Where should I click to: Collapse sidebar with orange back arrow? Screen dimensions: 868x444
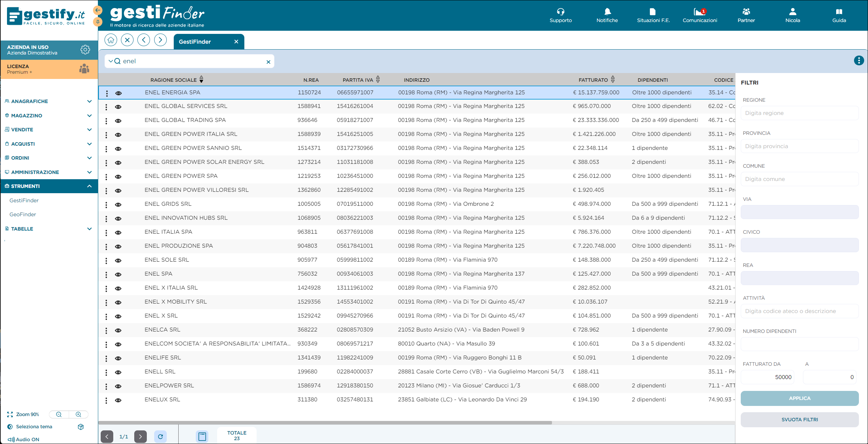tap(98, 10)
